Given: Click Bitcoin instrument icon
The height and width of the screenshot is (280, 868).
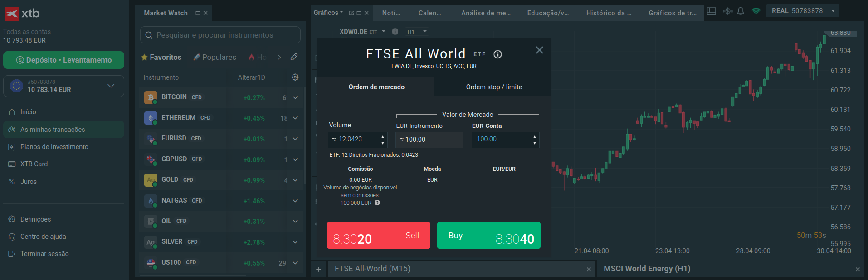Looking at the screenshot, I should coord(151,97).
